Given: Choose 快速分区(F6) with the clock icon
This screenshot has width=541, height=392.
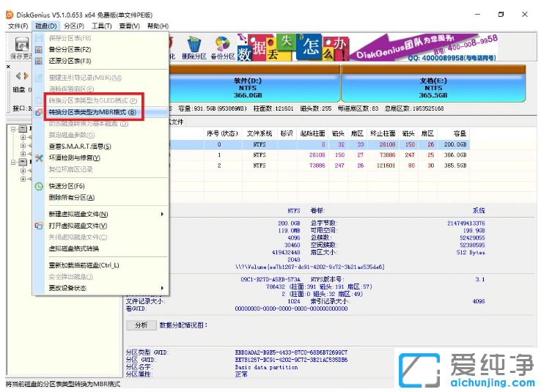Looking at the screenshot, I should pos(66,186).
